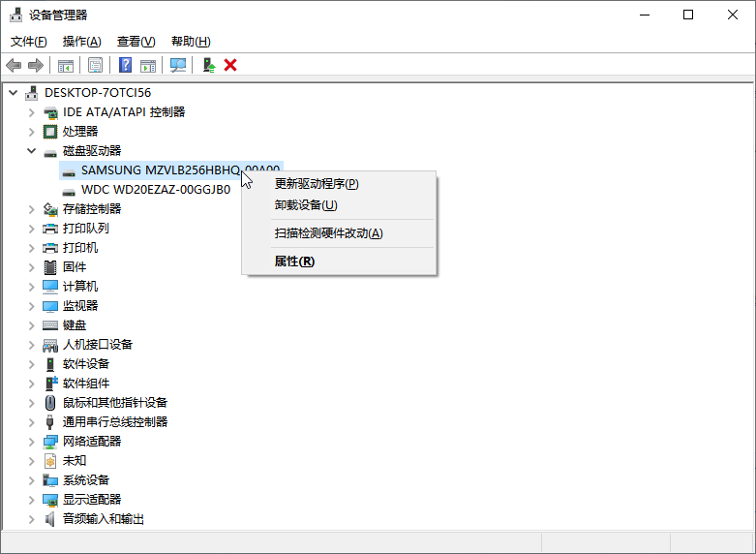Scan for hardware changes via the monitor icon

pyautogui.click(x=178, y=65)
